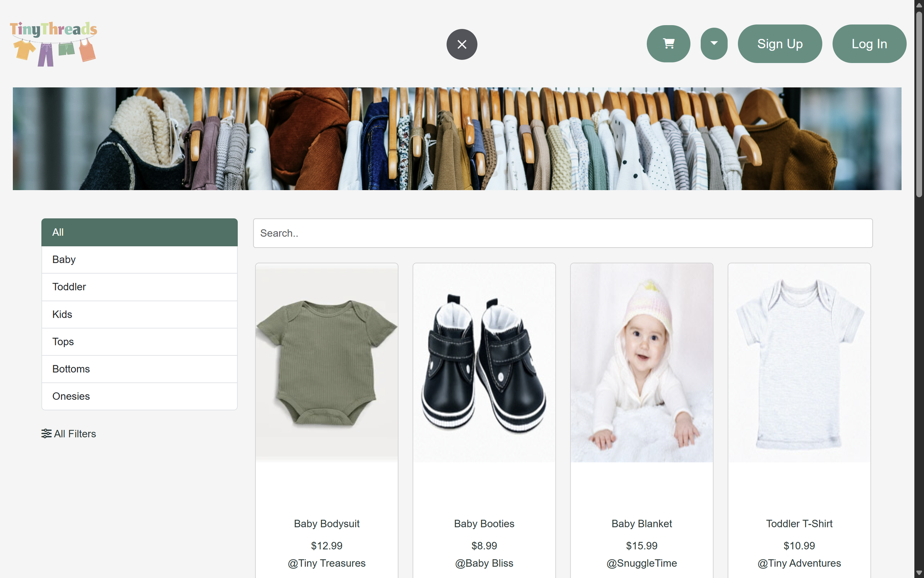Screen dimensions: 924x578
Task: Open the Baby Blanket product image
Action: [641, 362]
